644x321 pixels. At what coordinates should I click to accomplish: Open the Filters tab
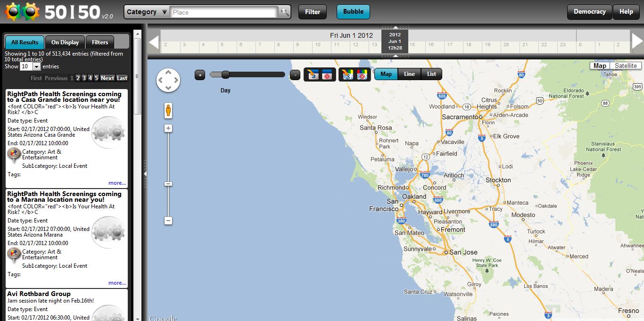(x=100, y=42)
